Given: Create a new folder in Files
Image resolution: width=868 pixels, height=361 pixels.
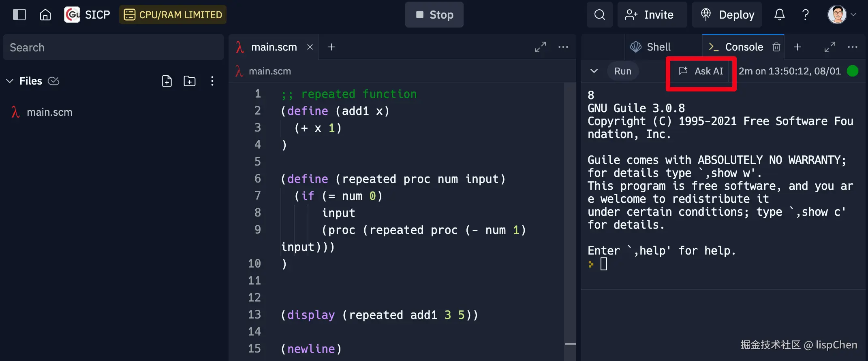Looking at the screenshot, I should point(189,81).
